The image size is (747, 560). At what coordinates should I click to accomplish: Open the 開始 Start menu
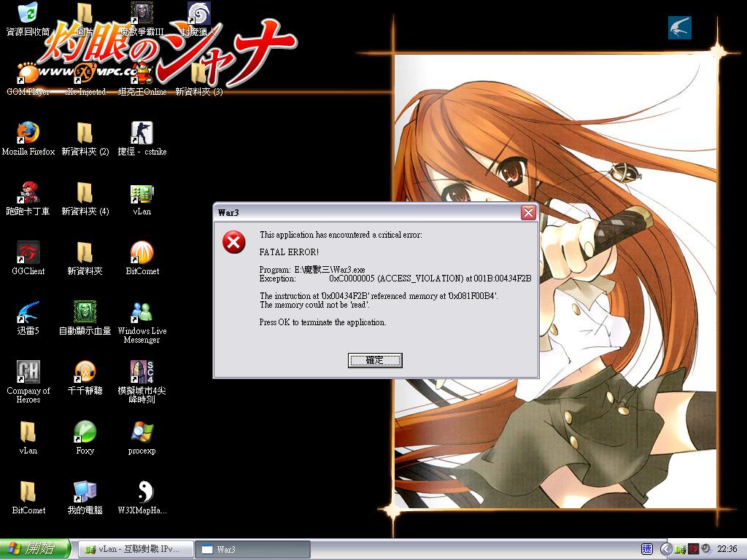point(35,549)
